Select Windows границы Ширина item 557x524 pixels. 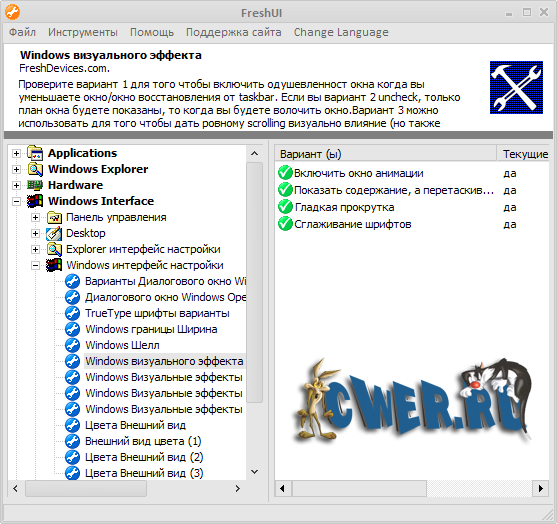tap(151, 329)
